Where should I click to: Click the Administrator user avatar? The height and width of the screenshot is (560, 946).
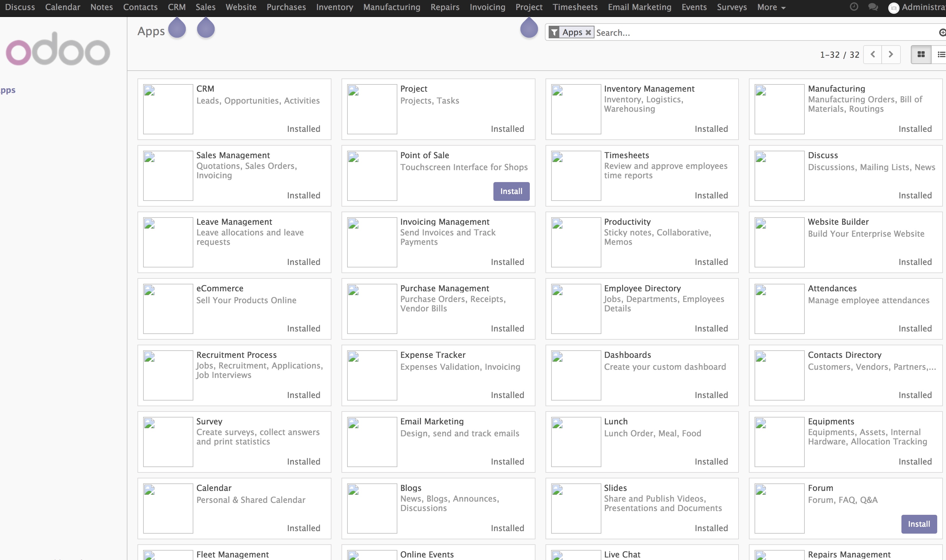click(x=894, y=8)
